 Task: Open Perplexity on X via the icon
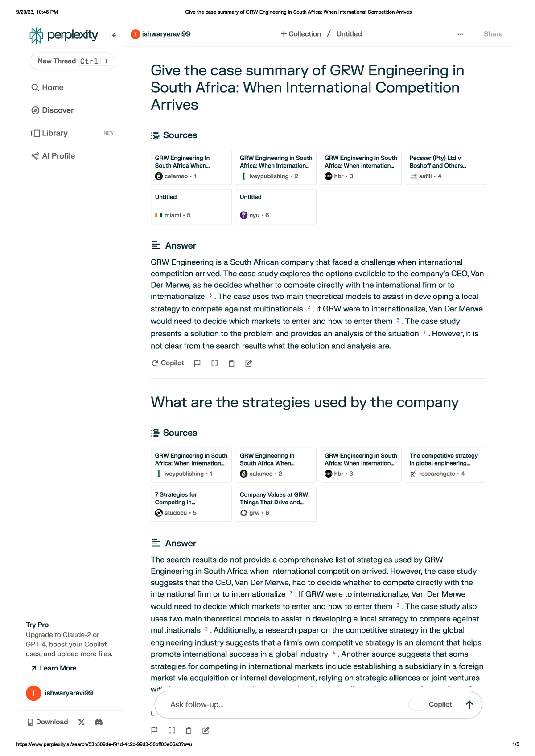coord(81,722)
